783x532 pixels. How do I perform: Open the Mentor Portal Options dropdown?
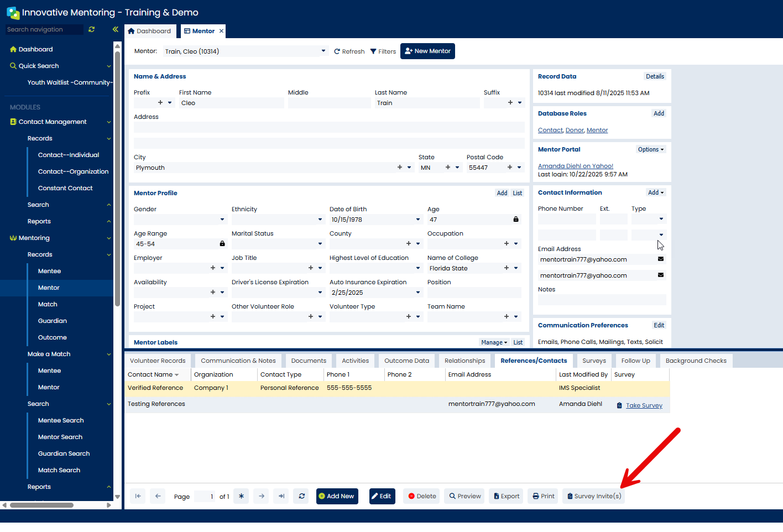pyautogui.click(x=651, y=149)
